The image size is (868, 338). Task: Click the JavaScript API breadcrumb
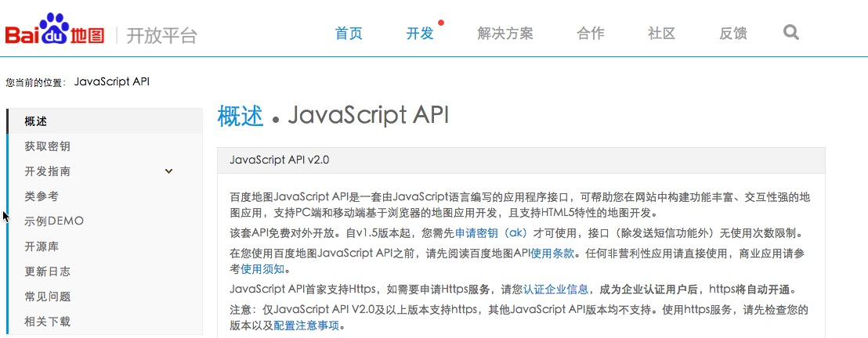click(x=112, y=82)
